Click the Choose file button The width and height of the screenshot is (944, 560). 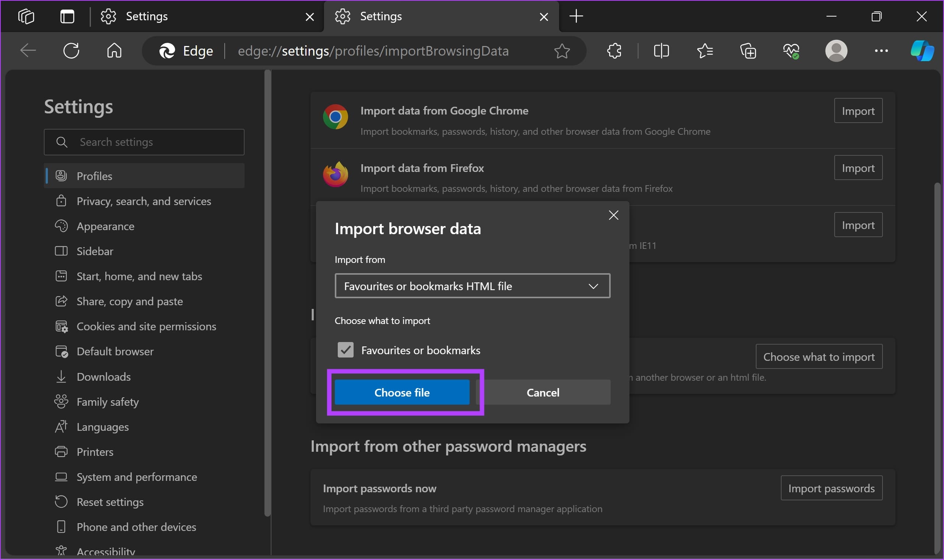pyautogui.click(x=401, y=392)
